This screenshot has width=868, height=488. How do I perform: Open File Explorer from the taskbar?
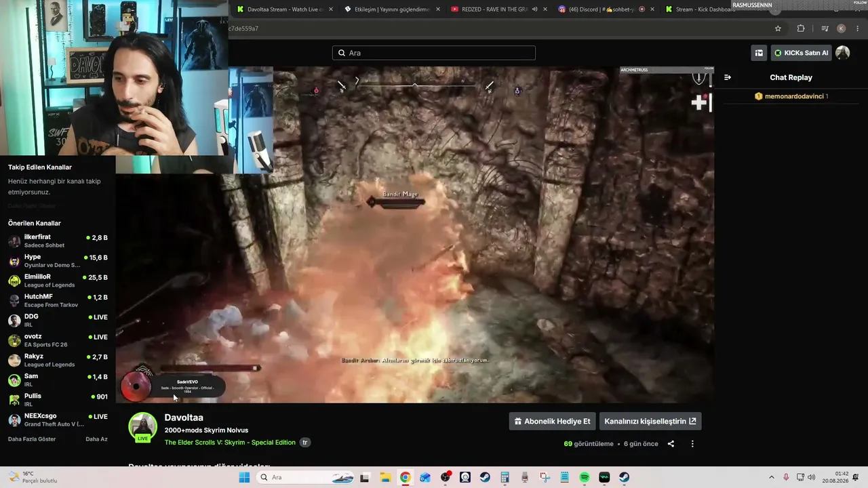pos(385,477)
